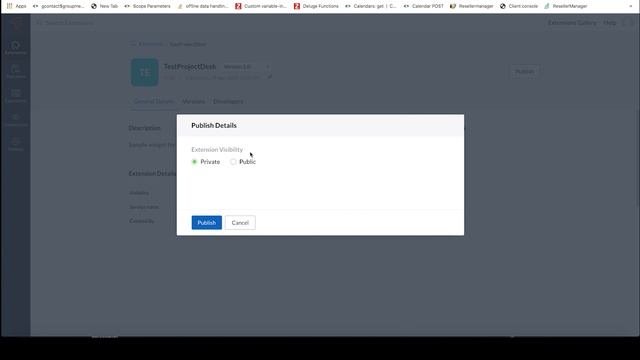Open the Scope Parameters bookmark
The height and width of the screenshot is (360, 640).
pyautogui.click(x=147, y=6)
